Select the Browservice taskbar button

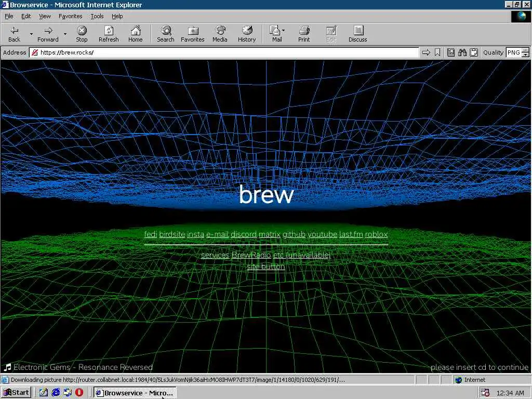tap(135, 393)
